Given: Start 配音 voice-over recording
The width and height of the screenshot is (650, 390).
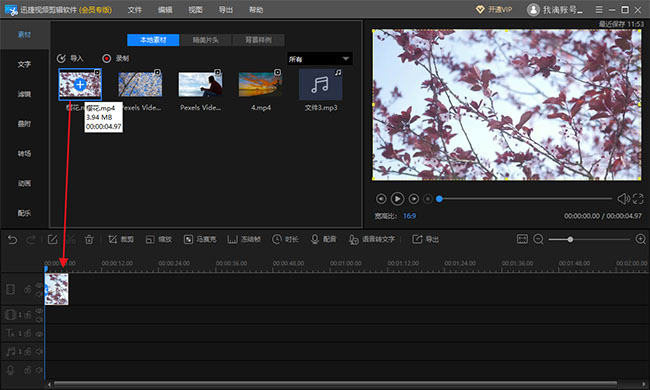Looking at the screenshot, I should click(x=323, y=240).
